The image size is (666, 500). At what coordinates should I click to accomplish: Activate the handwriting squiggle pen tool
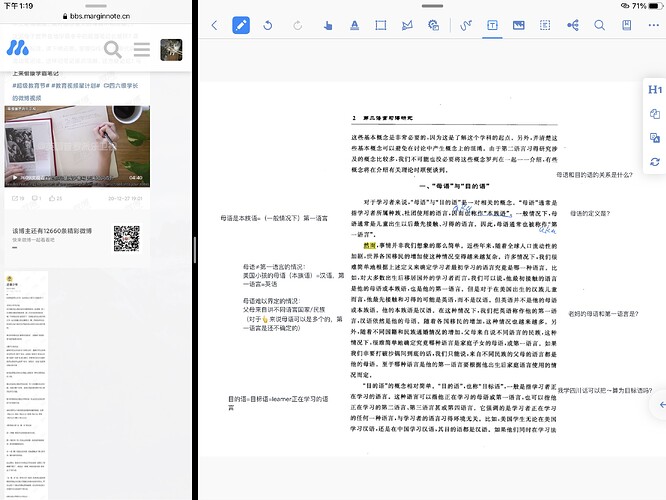[x=466, y=25]
